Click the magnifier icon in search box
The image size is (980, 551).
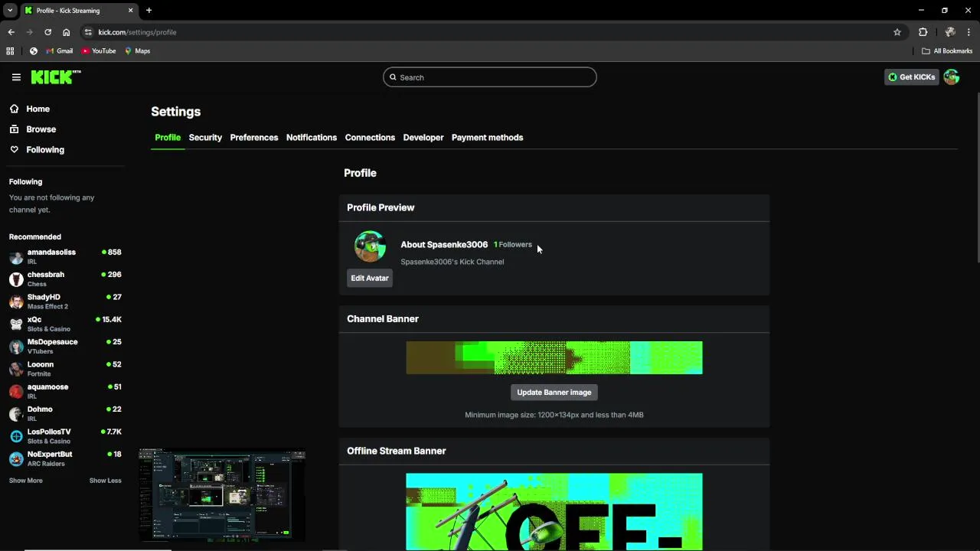coord(393,77)
